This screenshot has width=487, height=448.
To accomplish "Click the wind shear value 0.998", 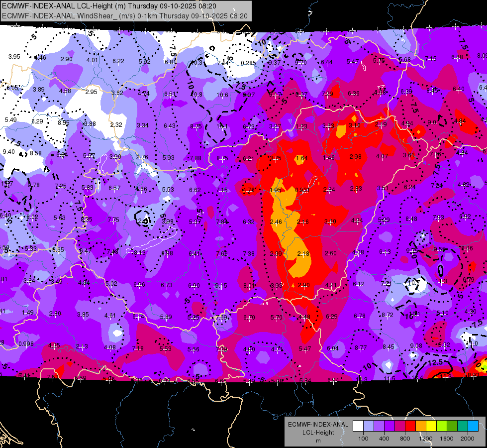I will (26, 344).
